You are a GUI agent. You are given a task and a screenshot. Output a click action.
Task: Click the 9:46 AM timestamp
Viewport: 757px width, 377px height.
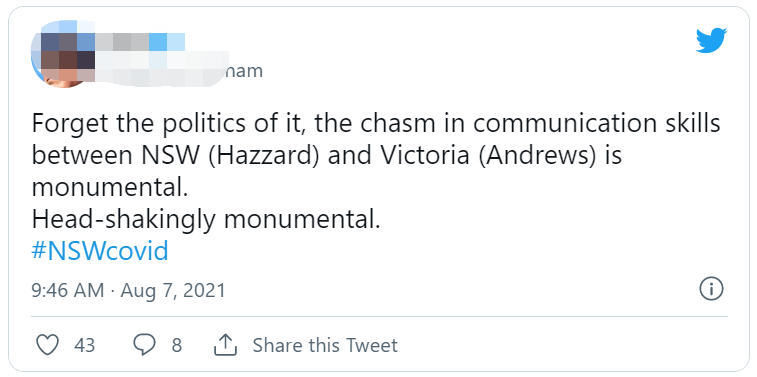click(68, 291)
